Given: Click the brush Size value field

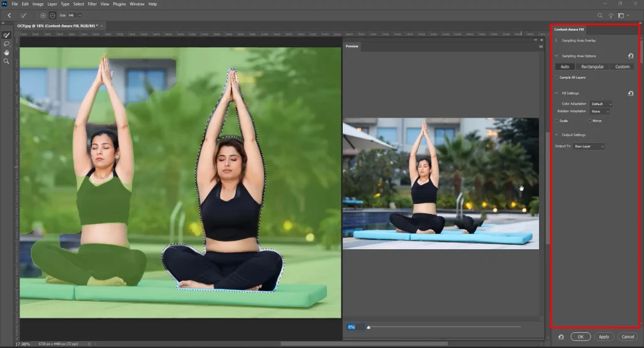Looking at the screenshot, I should click(x=72, y=15).
